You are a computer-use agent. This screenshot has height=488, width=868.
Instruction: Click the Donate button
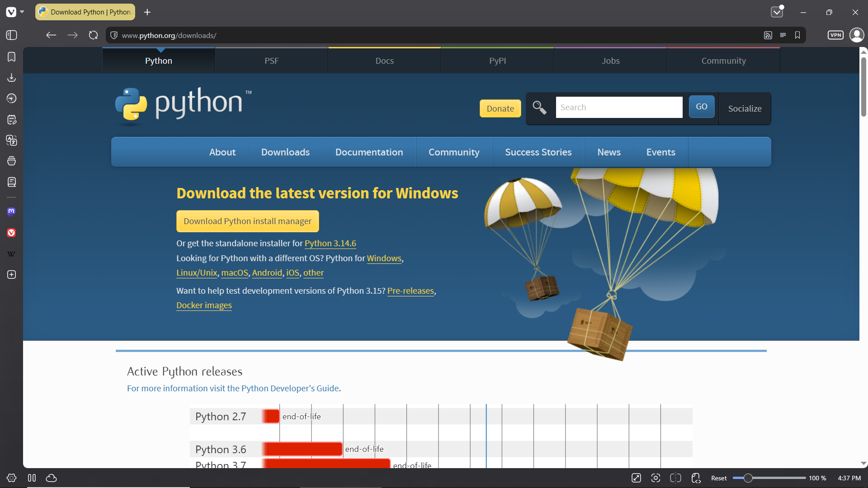[x=500, y=108]
